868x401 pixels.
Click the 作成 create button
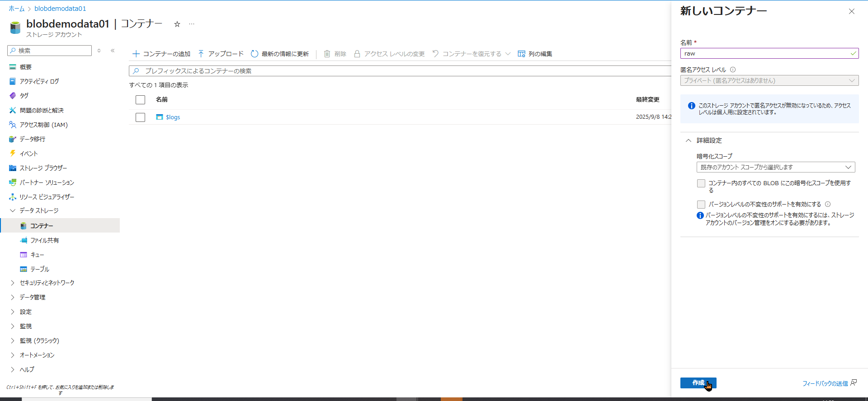click(698, 383)
